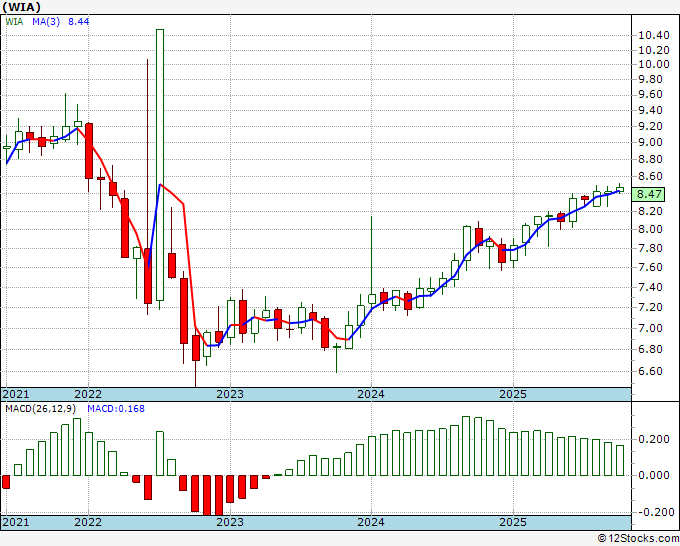
Task: Select the WIA legend label
Action: pos(14,21)
